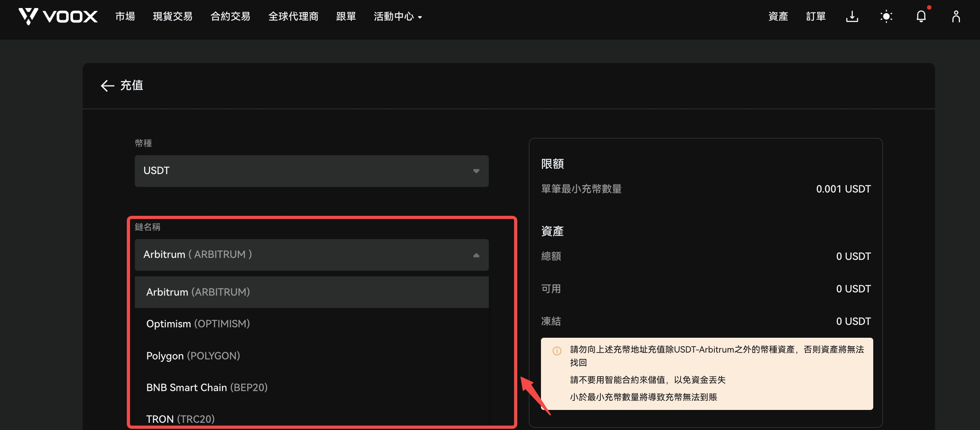Select Polygon (POLYGON) chain option
Image resolution: width=980 pixels, height=430 pixels.
coord(311,356)
